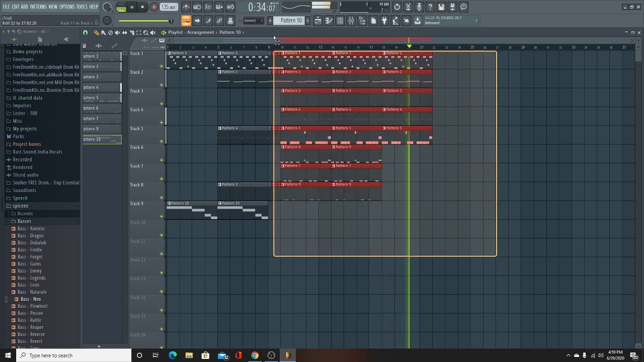Toggle the Pattern/Song mode switch
This screenshot has height=362, width=644.
point(121,8)
